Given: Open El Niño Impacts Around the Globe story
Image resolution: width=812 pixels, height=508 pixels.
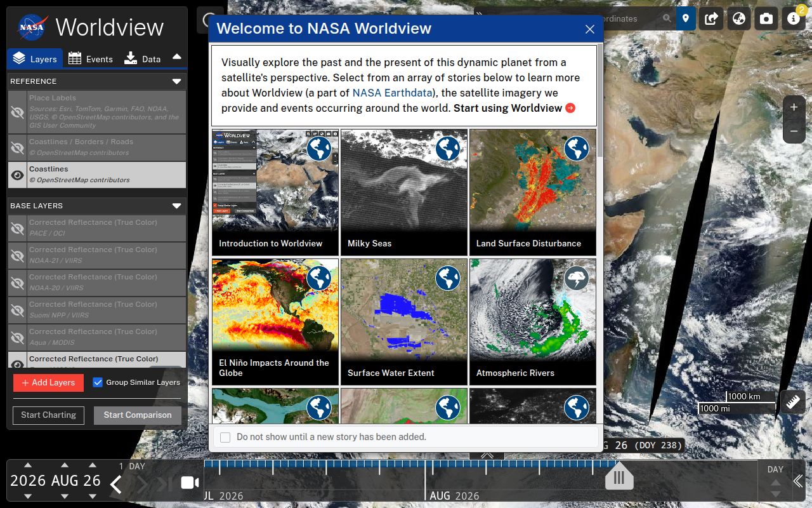Looking at the screenshot, I should click(275, 321).
